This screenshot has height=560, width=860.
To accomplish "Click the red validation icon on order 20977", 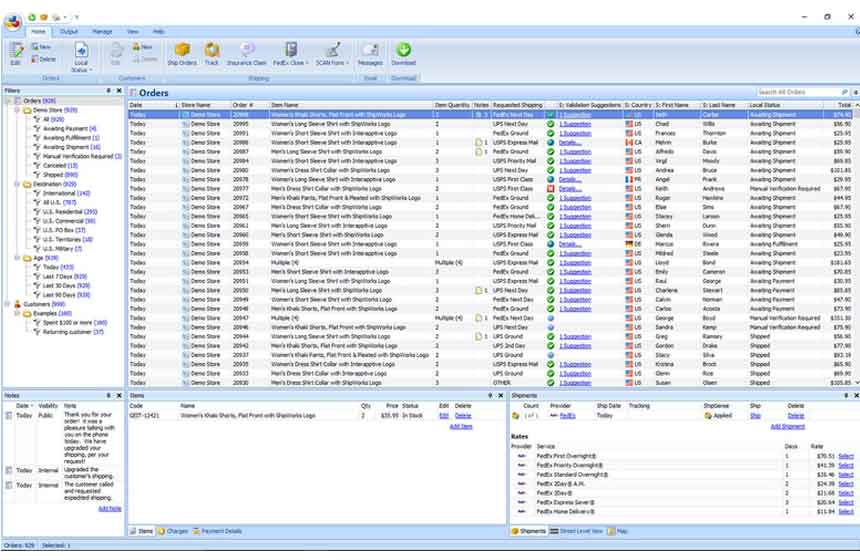I will tap(551, 189).
